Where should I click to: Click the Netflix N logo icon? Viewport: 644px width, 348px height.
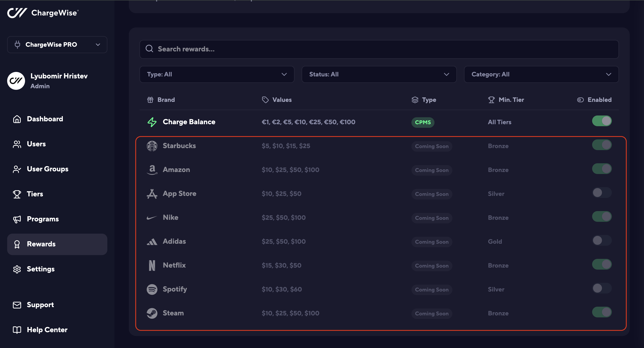point(152,265)
